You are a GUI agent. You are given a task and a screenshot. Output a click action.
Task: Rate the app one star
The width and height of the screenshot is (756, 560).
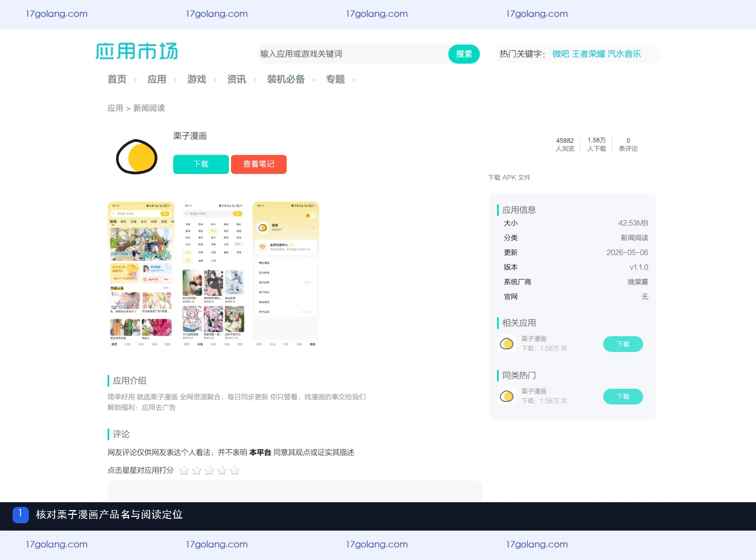pyautogui.click(x=184, y=470)
